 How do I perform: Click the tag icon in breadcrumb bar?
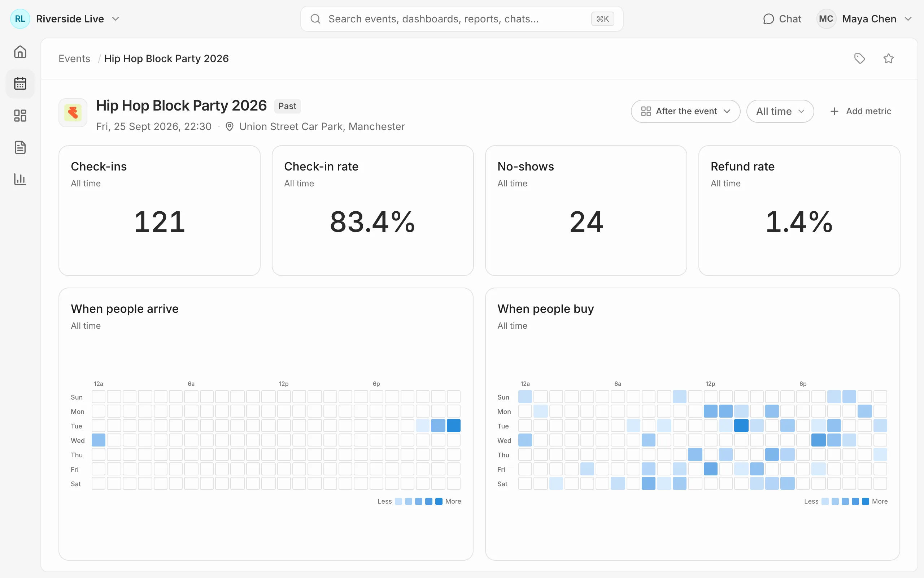859,59
